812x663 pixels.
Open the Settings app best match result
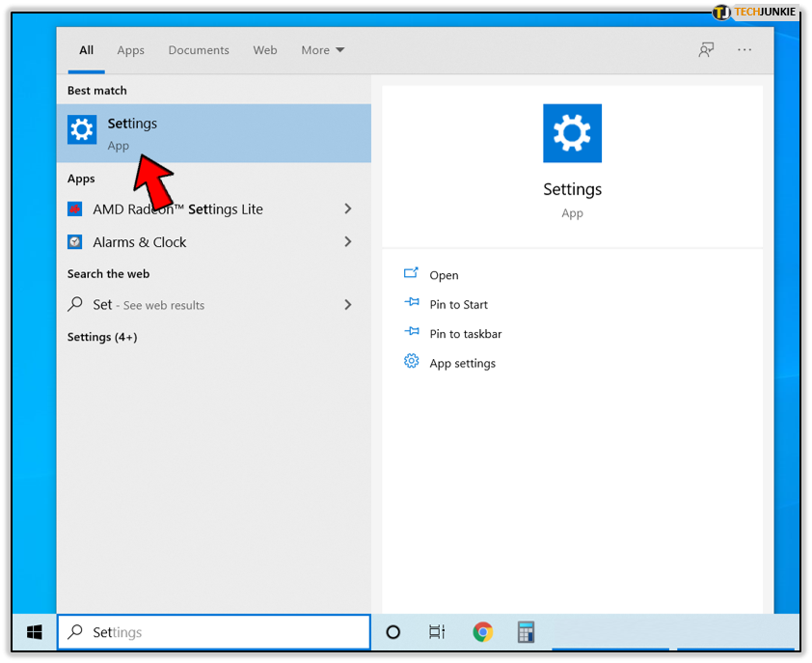coord(214,133)
